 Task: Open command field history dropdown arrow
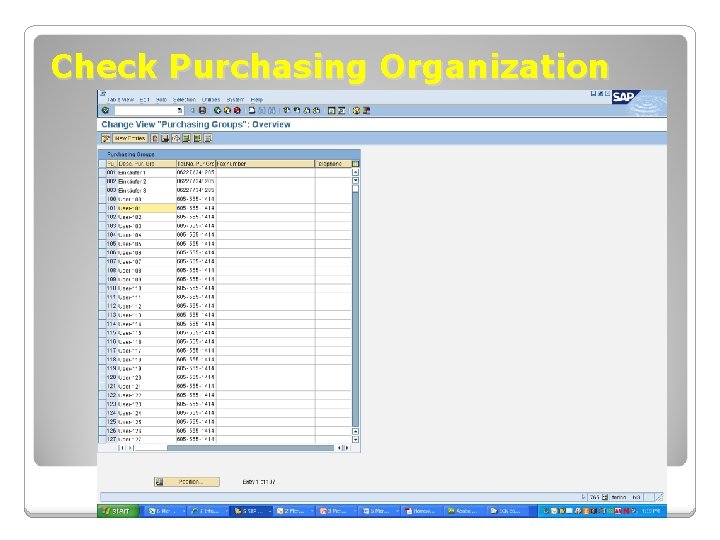tap(180, 110)
